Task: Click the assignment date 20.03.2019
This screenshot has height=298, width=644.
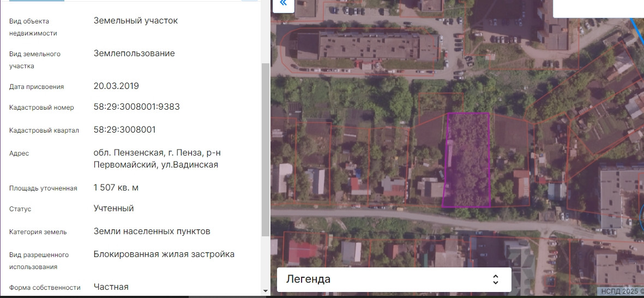Action: coord(116,86)
